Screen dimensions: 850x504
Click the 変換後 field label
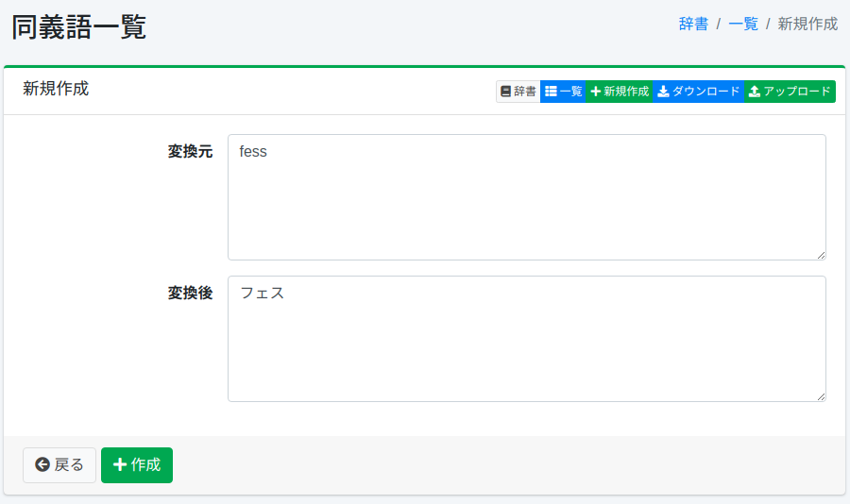(x=190, y=294)
